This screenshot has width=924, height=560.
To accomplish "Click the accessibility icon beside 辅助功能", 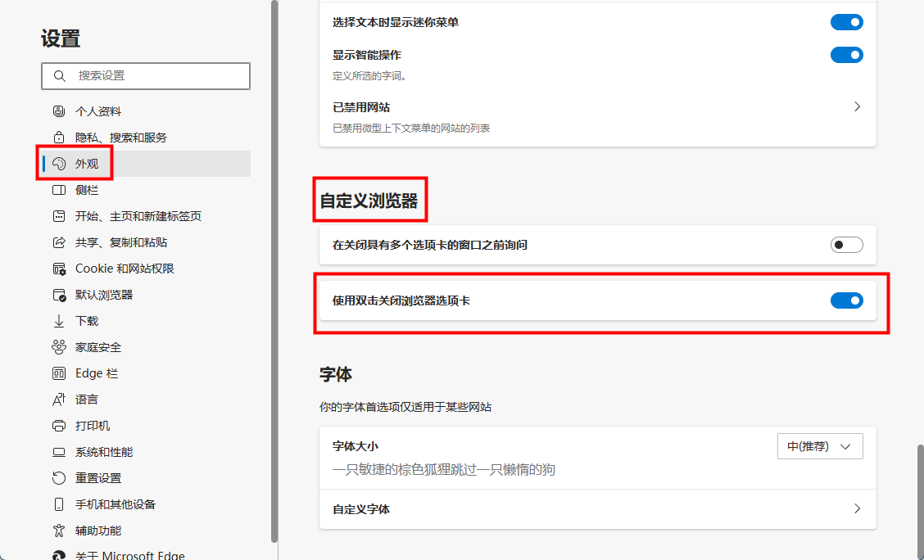I will point(59,531).
